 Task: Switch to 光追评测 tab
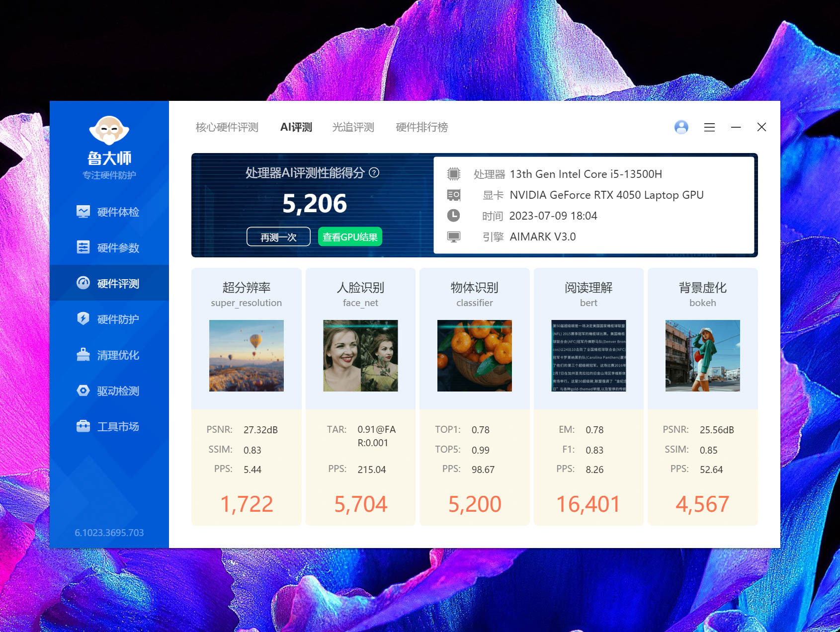(353, 127)
